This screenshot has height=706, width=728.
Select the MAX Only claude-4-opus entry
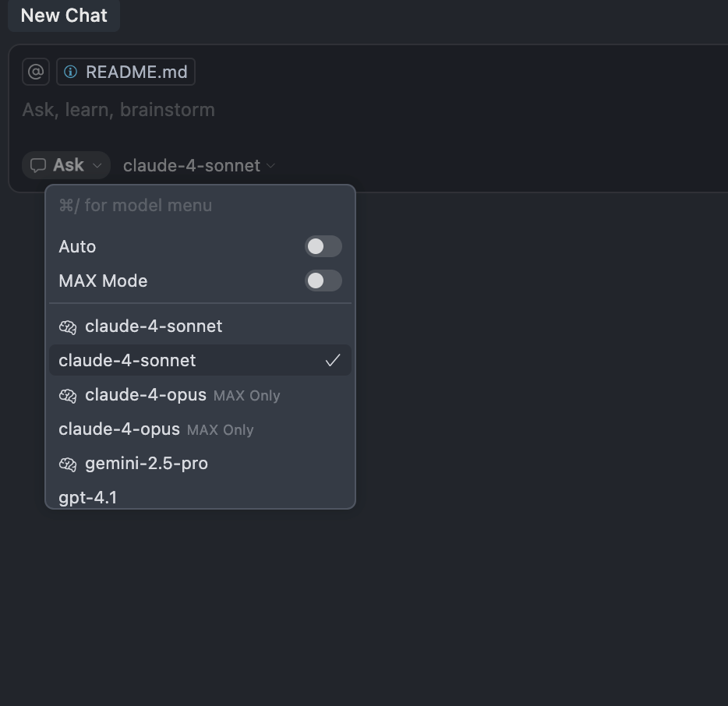point(119,429)
